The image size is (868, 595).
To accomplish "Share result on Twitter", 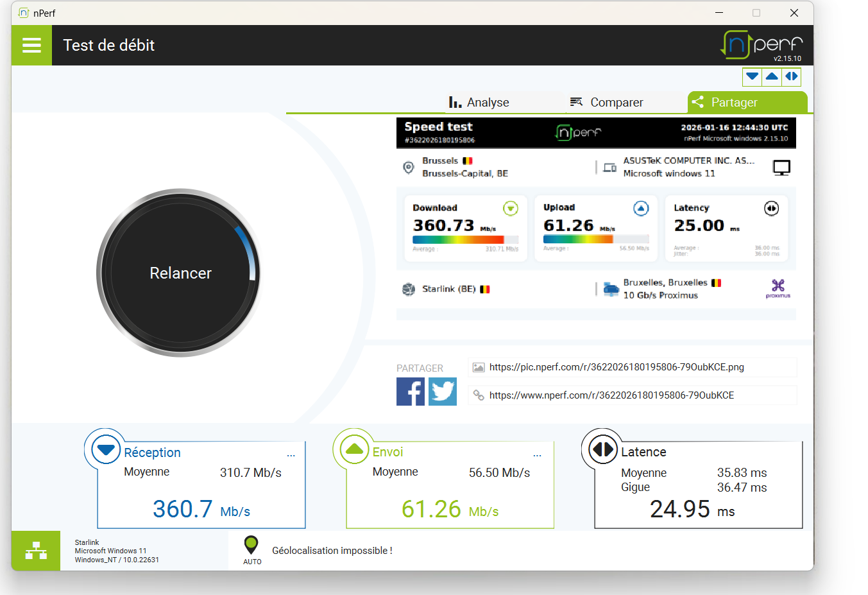I will (443, 392).
